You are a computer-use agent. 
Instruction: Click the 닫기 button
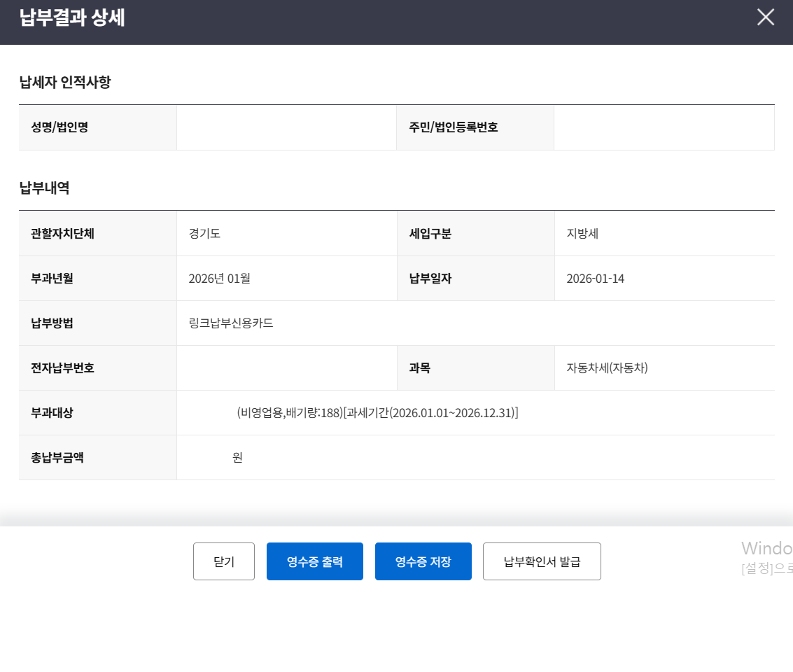(x=223, y=561)
